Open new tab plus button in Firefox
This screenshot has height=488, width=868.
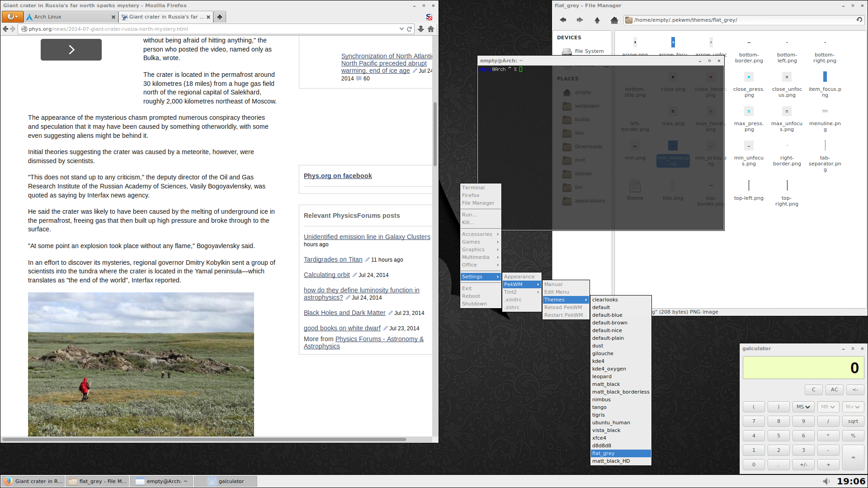point(220,17)
